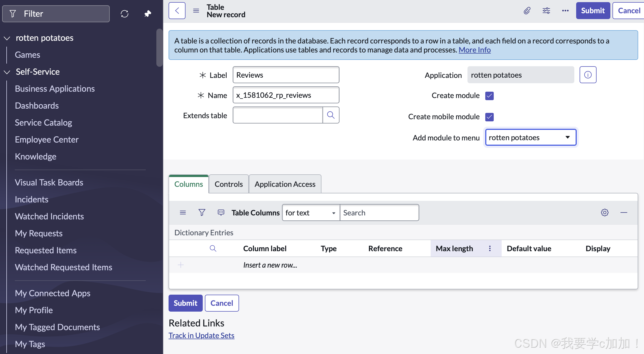This screenshot has width=644, height=354.
Task: Click the back arrow button
Action: coord(177,11)
